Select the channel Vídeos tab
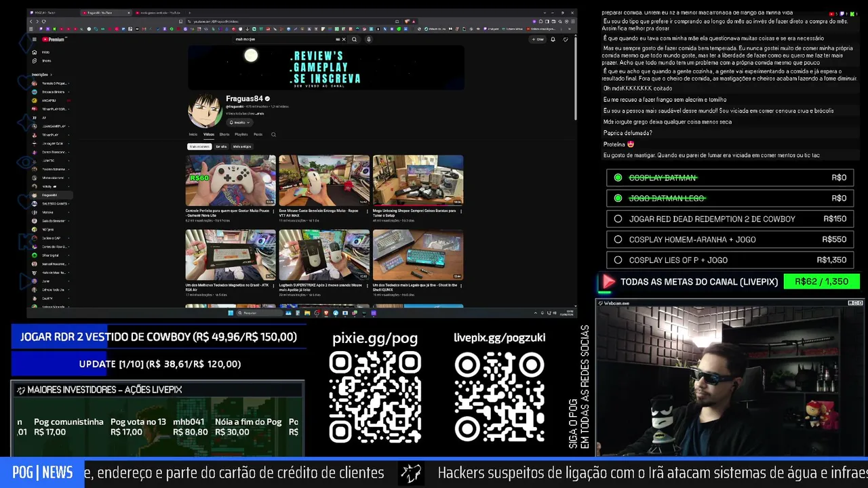 tap(209, 134)
